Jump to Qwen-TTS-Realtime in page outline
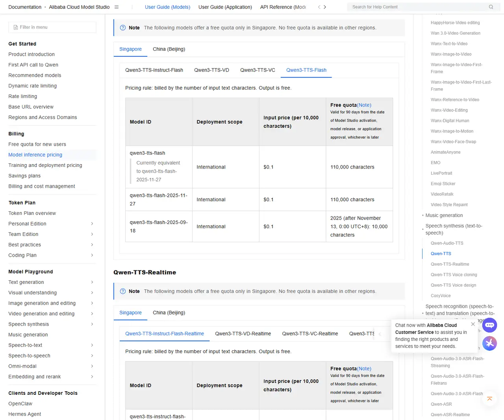 450,265
